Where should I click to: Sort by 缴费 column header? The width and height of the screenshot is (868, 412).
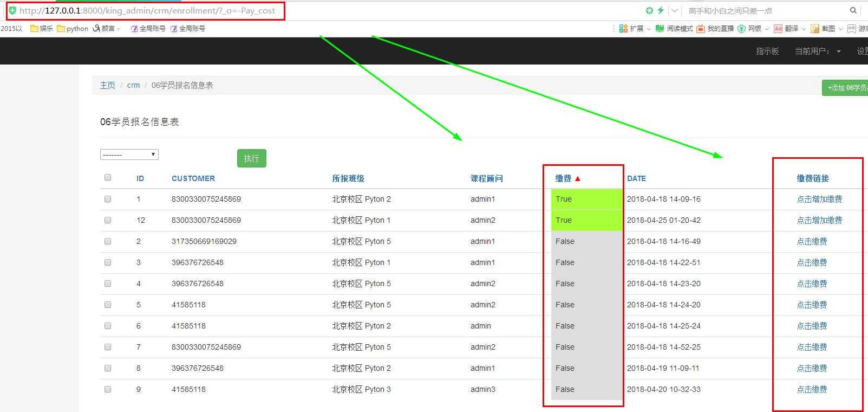pyautogui.click(x=563, y=178)
